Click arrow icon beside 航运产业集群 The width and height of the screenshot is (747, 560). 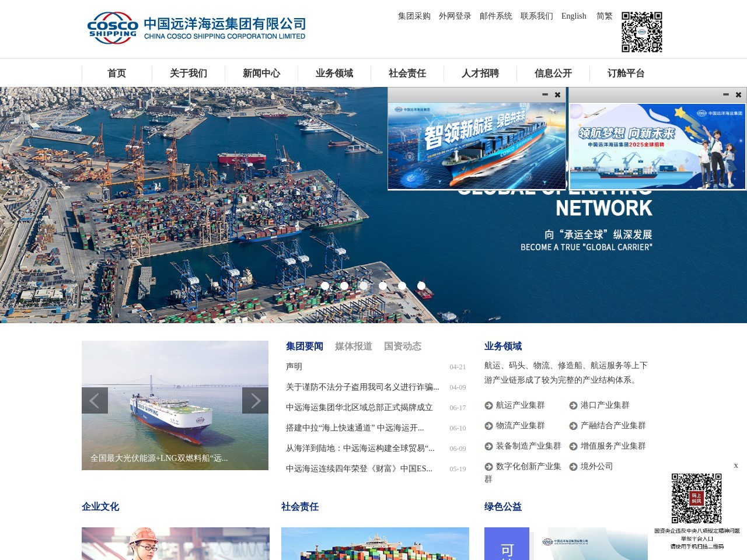pyautogui.click(x=489, y=405)
